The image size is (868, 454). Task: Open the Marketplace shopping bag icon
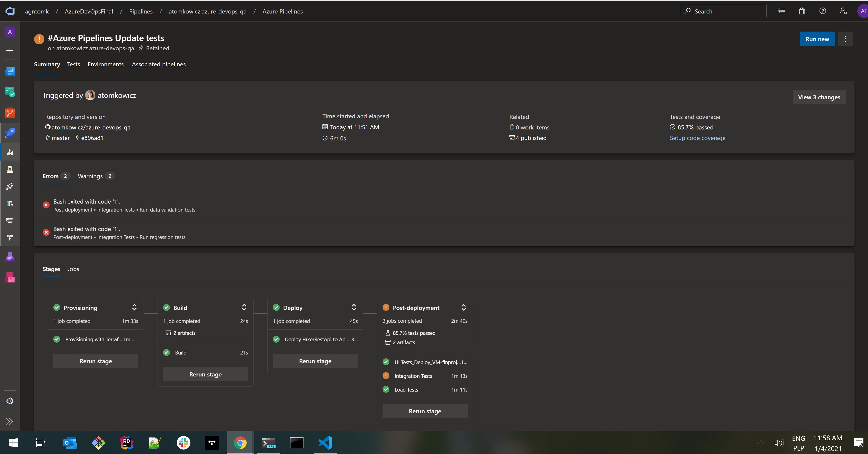coord(802,11)
